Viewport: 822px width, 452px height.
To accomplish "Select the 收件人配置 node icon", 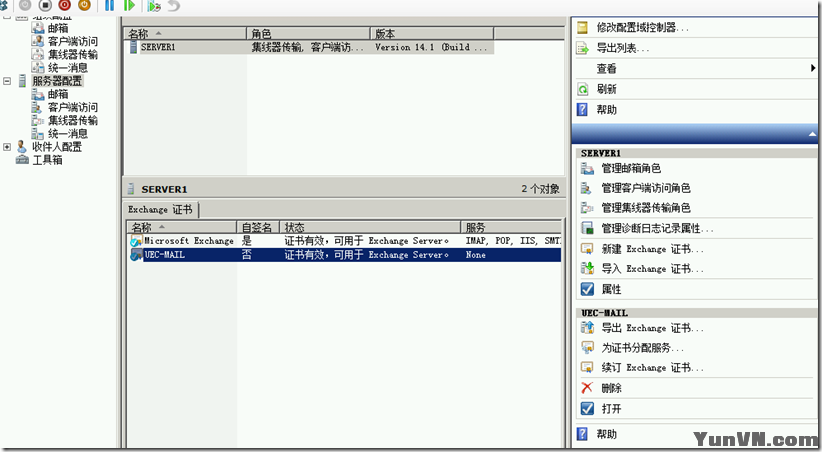I will [21, 147].
